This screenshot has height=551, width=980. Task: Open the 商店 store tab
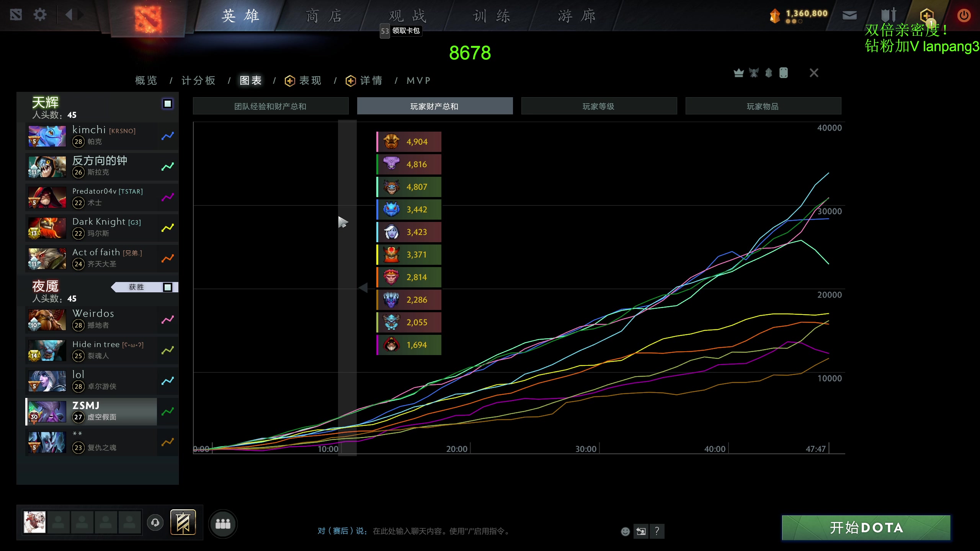pyautogui.click(x=324, y=16)
